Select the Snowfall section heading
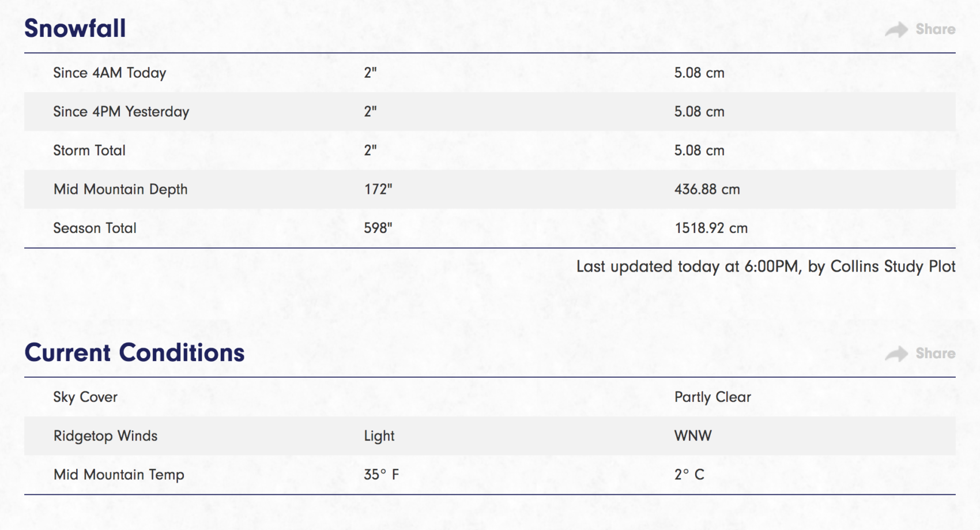The width and height of the screenshot is (980, 530). 75,28
